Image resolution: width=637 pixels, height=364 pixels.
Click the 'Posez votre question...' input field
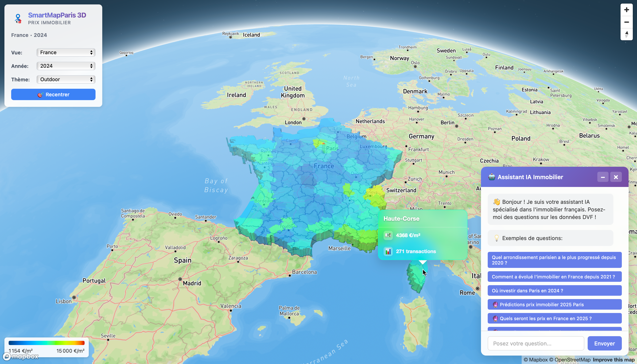pyautogui.click(x=536, y=343)
